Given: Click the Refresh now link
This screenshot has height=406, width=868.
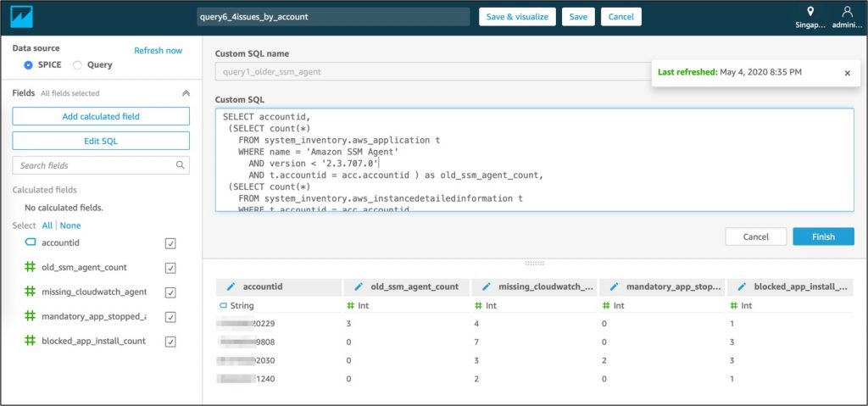Looking at the screenshot, I should pyautogui.click(x=158, y=50).
